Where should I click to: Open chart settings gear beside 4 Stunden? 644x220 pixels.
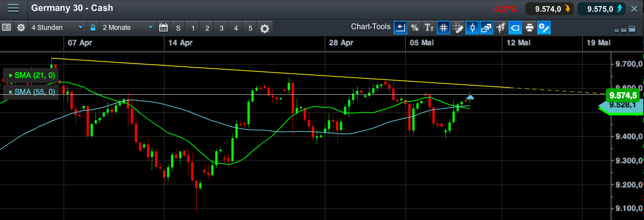coord(21,28)
